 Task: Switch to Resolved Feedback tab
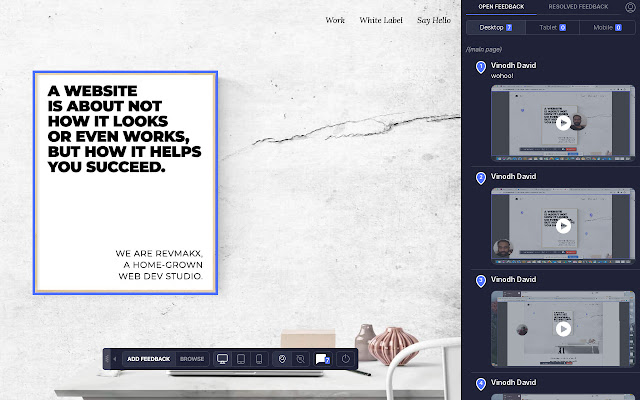pyautogui.click(x=578, y=7)
